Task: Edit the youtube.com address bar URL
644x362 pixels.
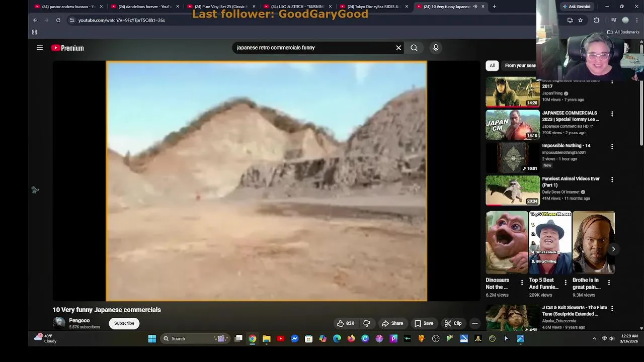Action: click(x=121, y=20)
